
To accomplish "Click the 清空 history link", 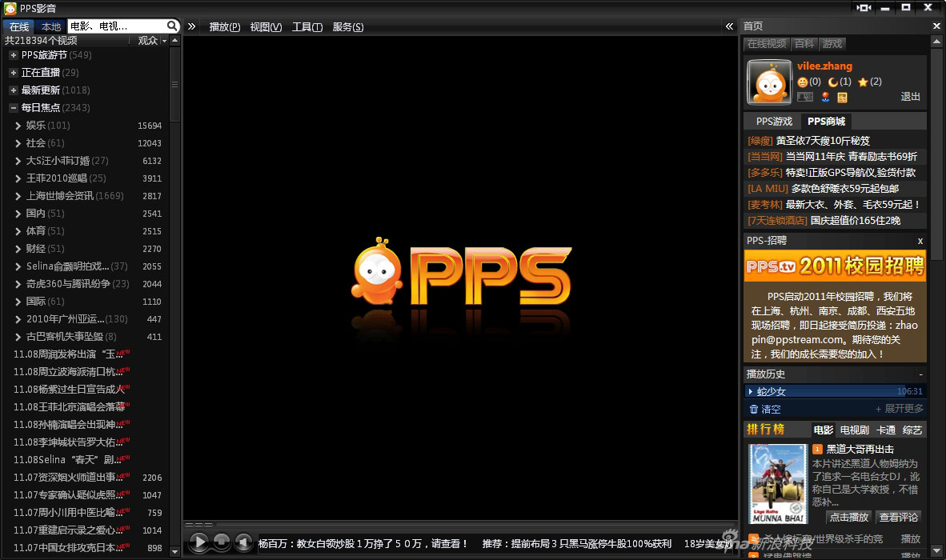I will 771,410.
